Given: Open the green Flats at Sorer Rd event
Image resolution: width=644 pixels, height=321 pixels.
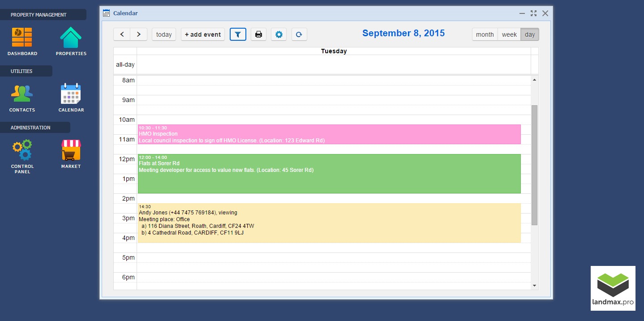Looking at the screenshot, I should pyautogui.click(x=329, y=174).
